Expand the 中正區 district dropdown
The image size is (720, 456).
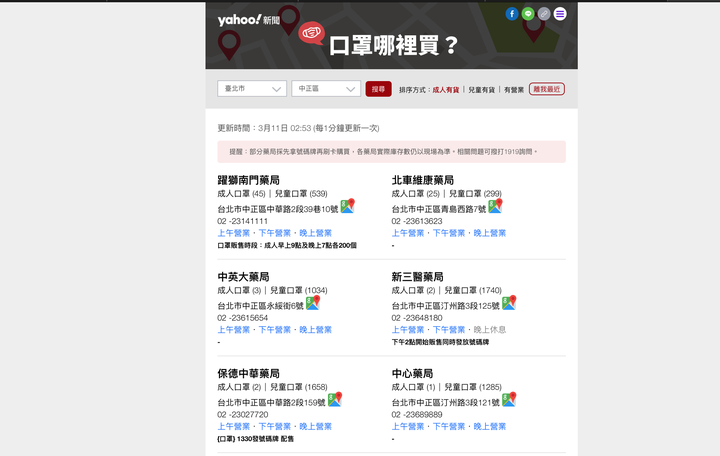[326, 89]
